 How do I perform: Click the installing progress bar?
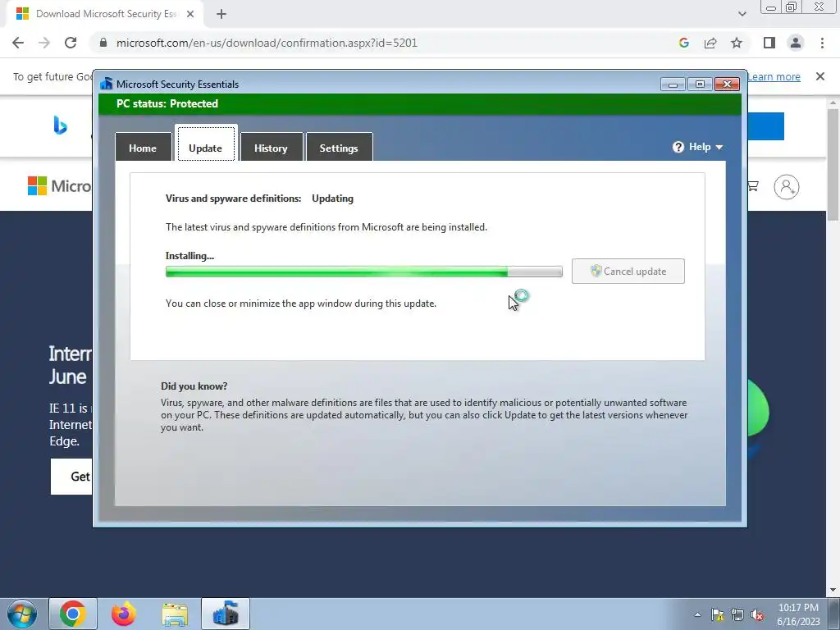pyautogui.click(x=363, y=272)
